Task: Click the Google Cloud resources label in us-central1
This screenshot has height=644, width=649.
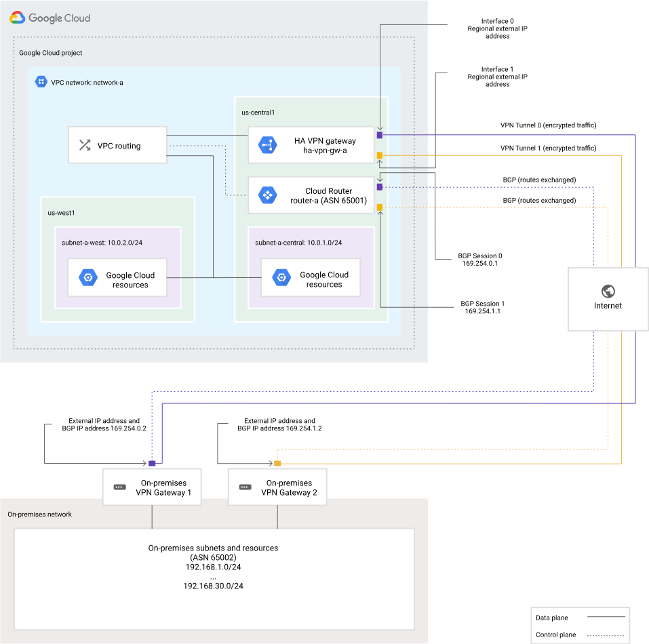Action: pyautogui.click(x=324, y=279)
